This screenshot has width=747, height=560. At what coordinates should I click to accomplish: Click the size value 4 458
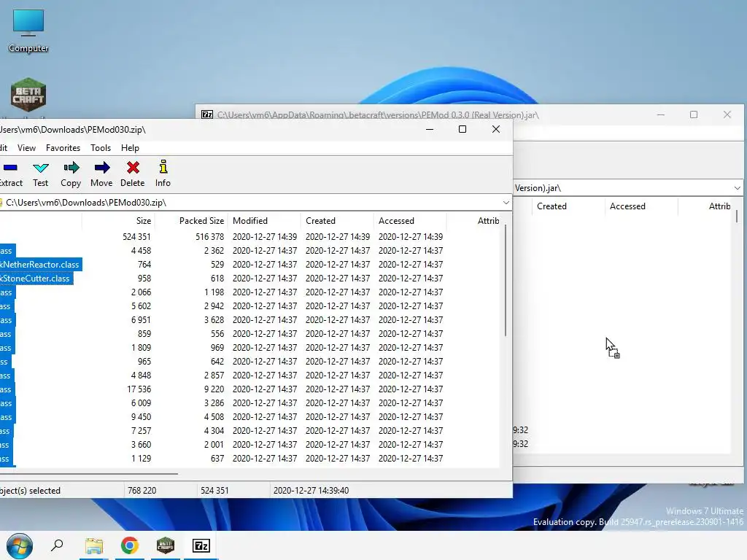141,251
